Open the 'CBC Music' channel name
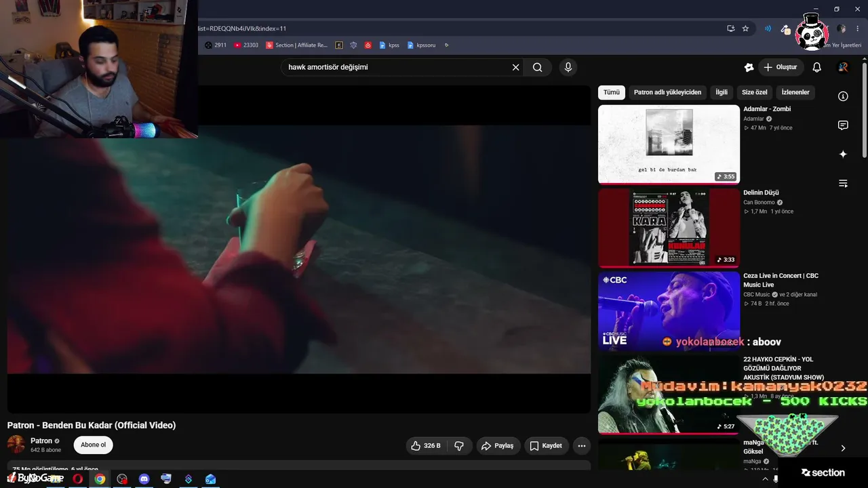Viewport: 868px width, 488px height. 757,295
